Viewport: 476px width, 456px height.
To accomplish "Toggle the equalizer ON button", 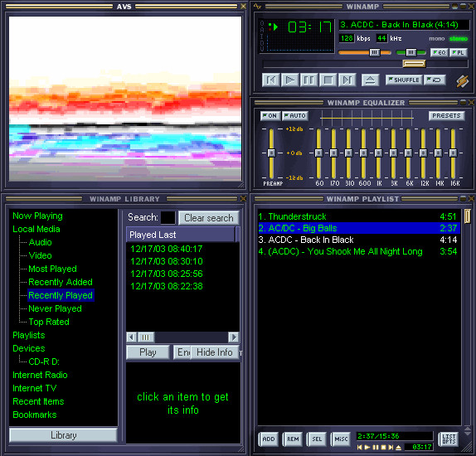I will 270,116.
